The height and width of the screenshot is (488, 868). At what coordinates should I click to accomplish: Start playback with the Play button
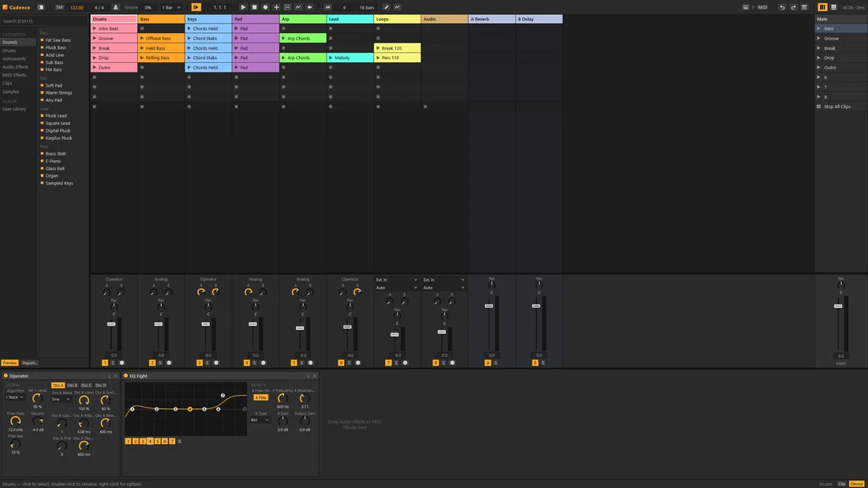243,7
